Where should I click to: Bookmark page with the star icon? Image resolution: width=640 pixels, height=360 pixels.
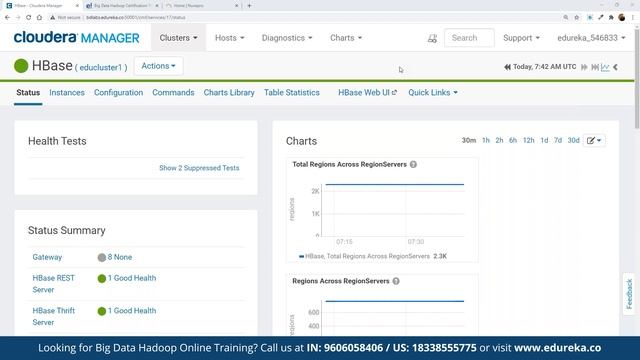[x=577, y=18]
